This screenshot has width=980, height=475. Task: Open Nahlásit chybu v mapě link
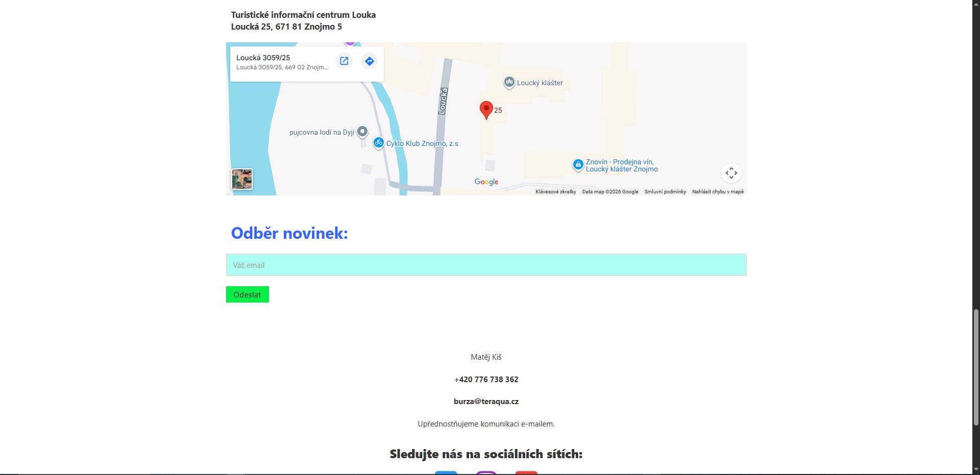(718, 191)
